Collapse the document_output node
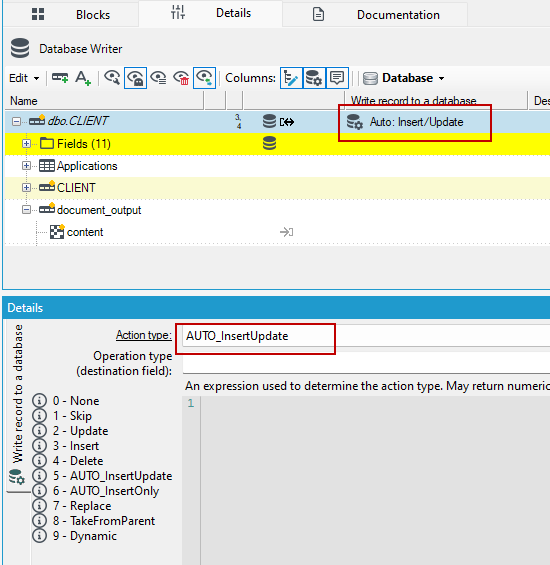The width and height of the screenshot is (550, 565). coord(26,209)
